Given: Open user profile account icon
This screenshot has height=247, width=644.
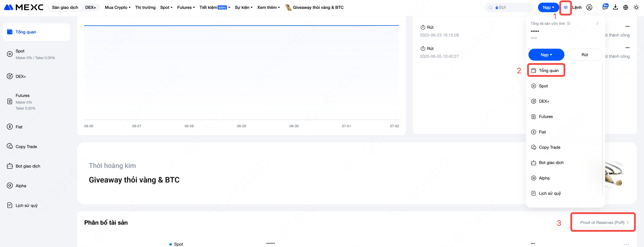Looking at the screenshot, I should click(x=589, y=8).
